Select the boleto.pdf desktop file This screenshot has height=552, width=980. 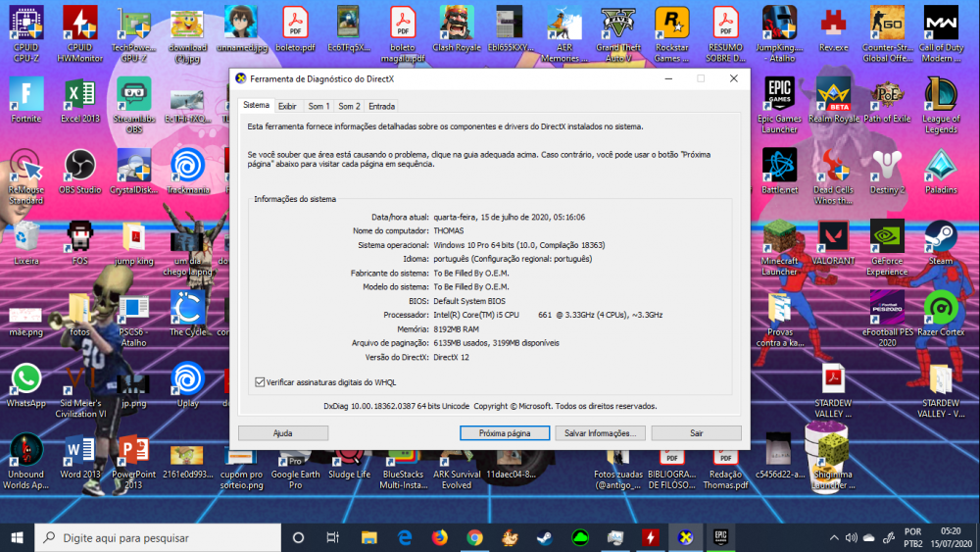295,28
